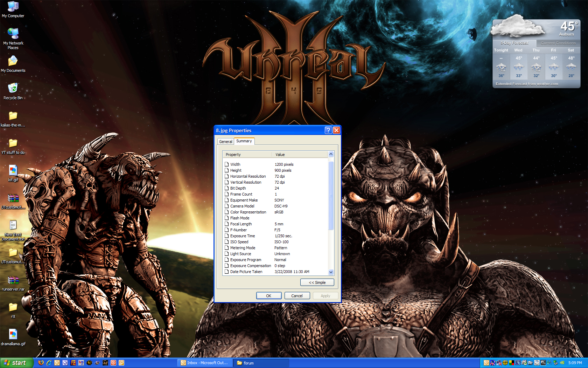Select the Equipment Make row
Screen dimensions: 588x368
click(275, 200)
